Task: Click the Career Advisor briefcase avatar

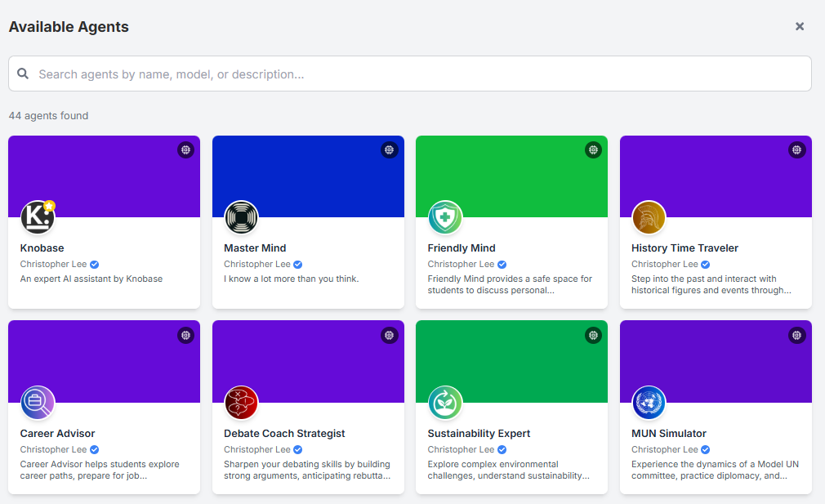Action: (x=38, y=403)
